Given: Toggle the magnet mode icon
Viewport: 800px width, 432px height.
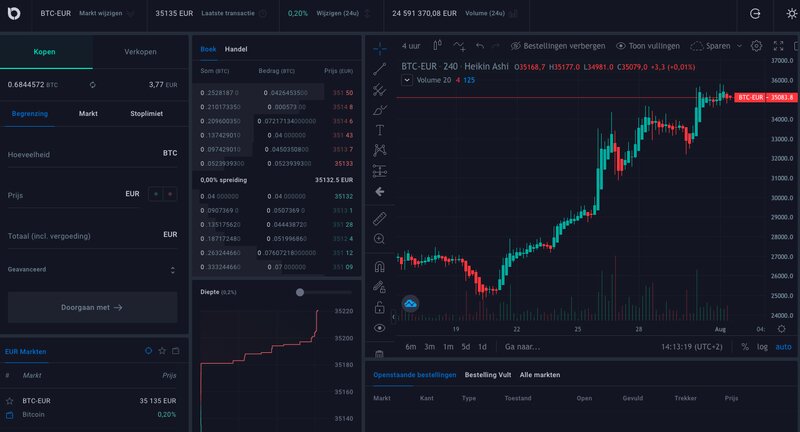Looking at the screenshot, I should coord(380,266).
